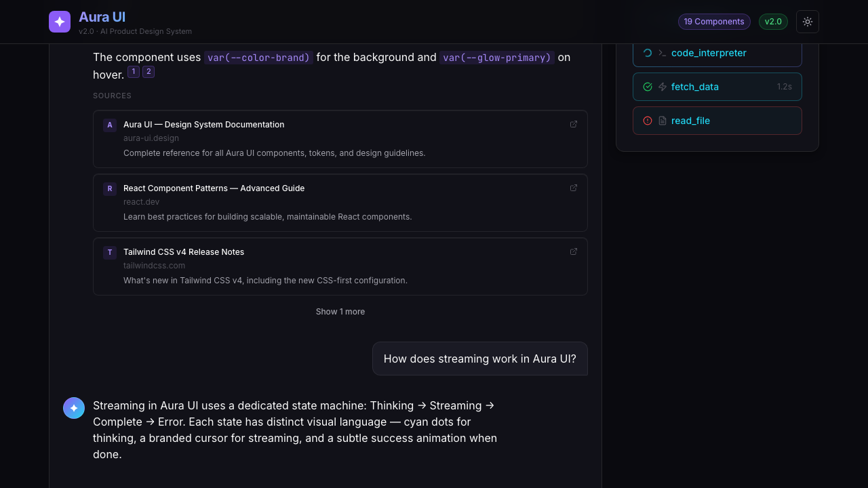Click the streaming question message bubble
Screen dimensions: 868x488
click(x=479, y=359)
